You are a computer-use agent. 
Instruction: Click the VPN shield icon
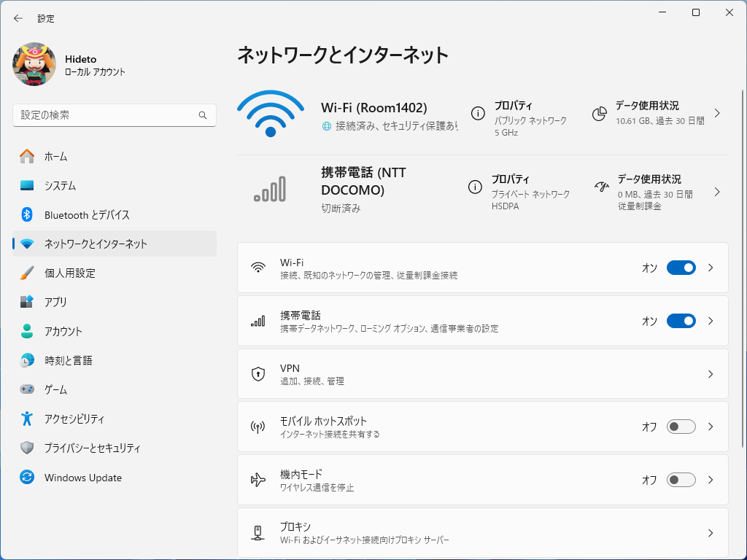pos(257,374)
